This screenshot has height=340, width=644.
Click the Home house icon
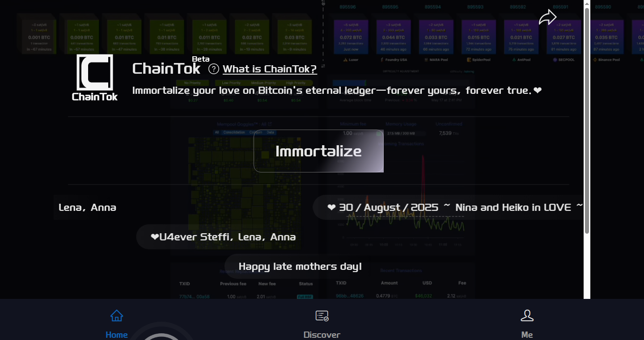pos(117,316)
